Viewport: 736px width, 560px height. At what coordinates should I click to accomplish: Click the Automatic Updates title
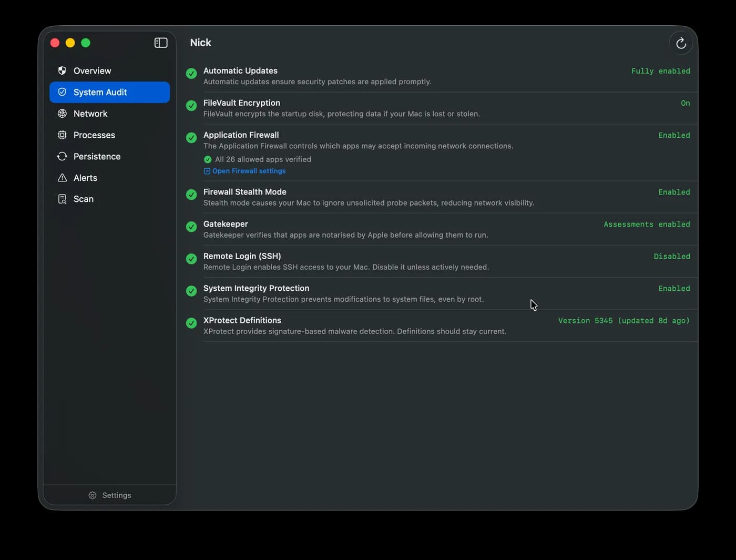pos(240,70)
